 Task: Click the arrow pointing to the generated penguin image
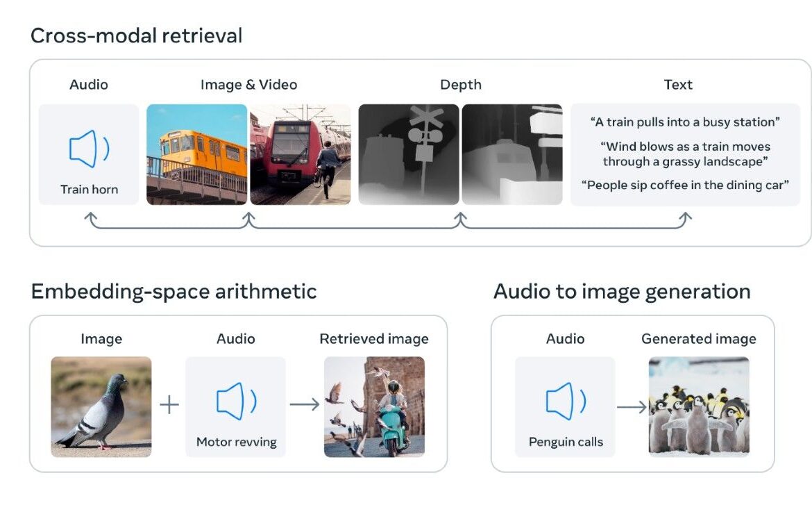[632, 407]
